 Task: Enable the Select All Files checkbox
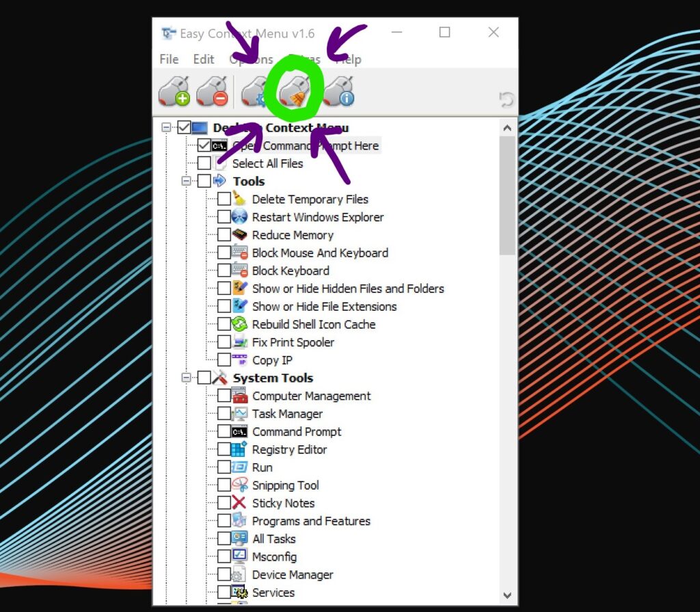[x=204, y=163]
